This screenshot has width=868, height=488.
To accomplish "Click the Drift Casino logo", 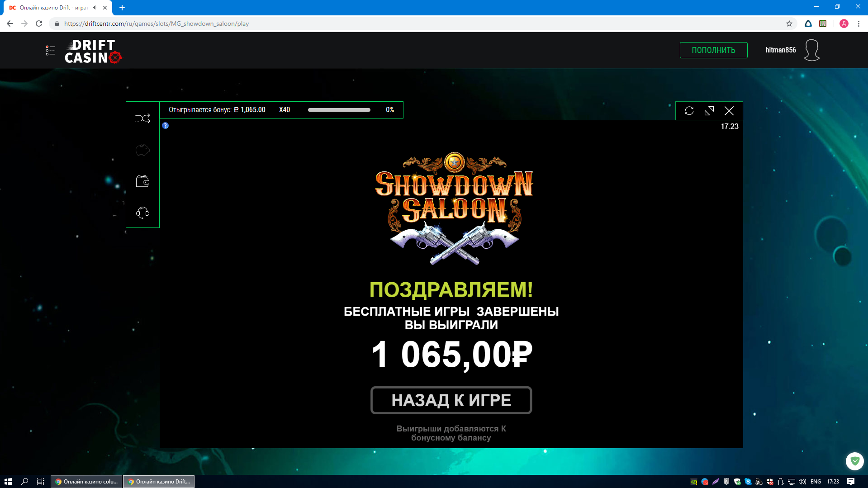I will coord(93,51).
